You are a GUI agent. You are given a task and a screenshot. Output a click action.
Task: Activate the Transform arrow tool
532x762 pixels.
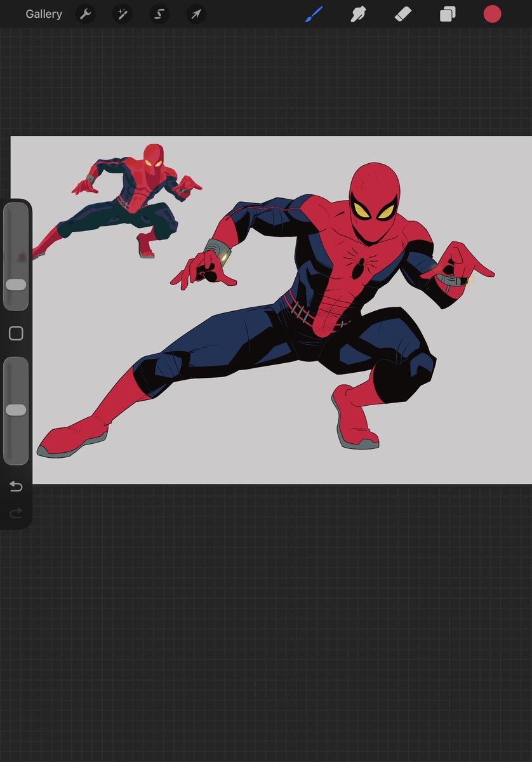196,14
